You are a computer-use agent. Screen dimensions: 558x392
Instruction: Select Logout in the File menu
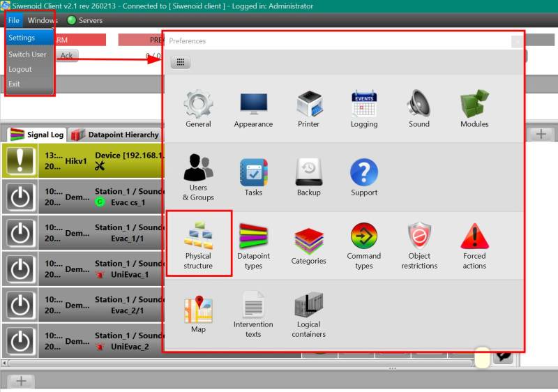point(20,69)
